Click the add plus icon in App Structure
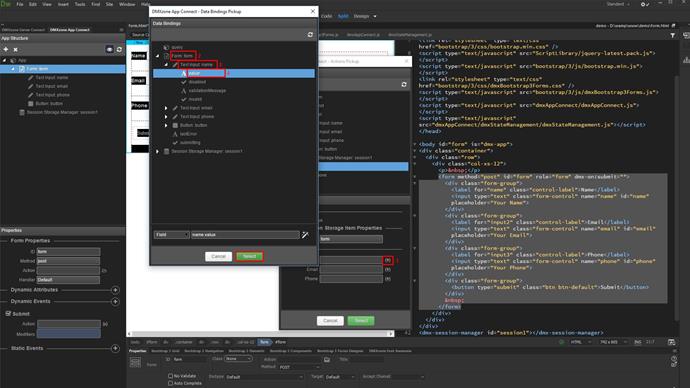Image resolution: width=690 pixels, height=388 pixels. tap(6, 49)
